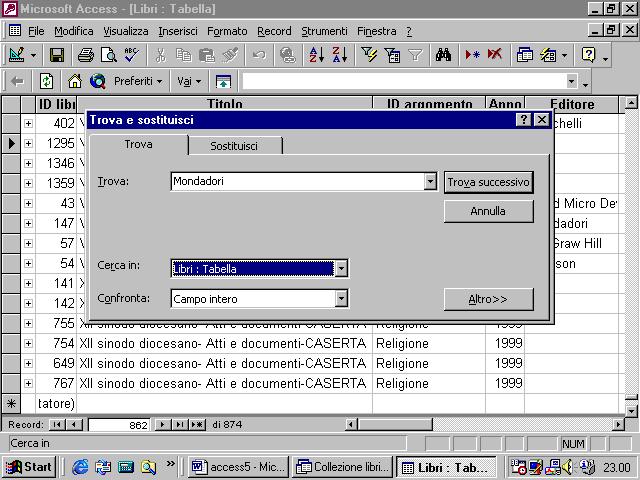The image size is (640, 480).
Task: Open Filter by Form icon
Action: click(392, 55)
